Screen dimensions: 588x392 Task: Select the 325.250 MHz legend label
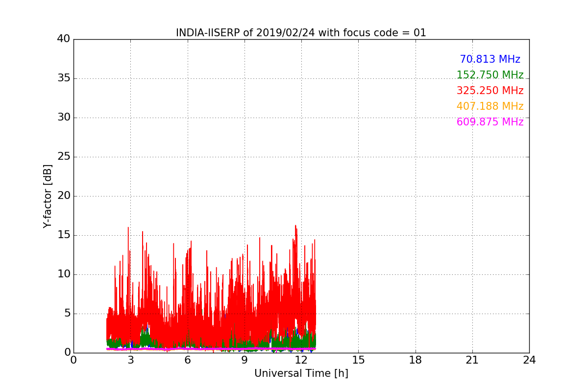point(490,91)
